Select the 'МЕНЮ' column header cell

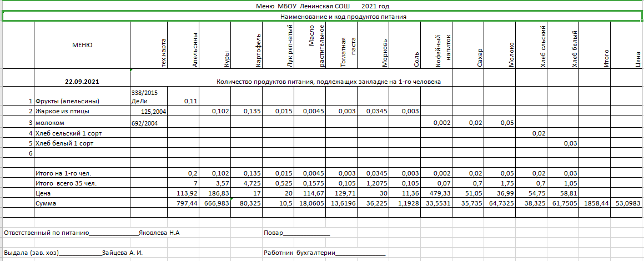(x=82, y=45)
